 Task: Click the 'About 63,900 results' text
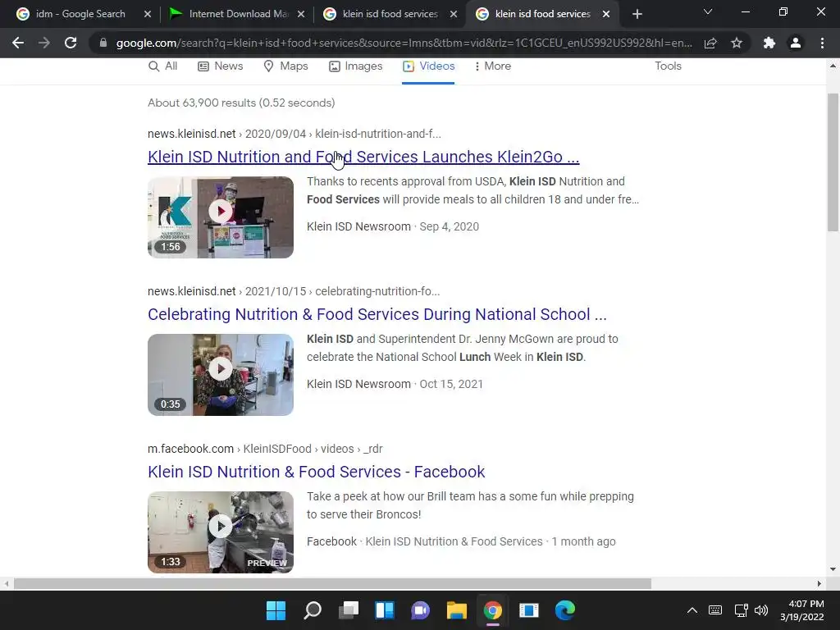click(x=241, y=103)
